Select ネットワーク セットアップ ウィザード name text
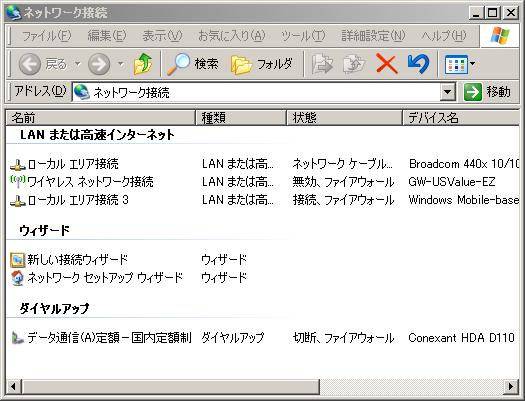The width and height of the screenshot is (525, 401). (105, 278)
